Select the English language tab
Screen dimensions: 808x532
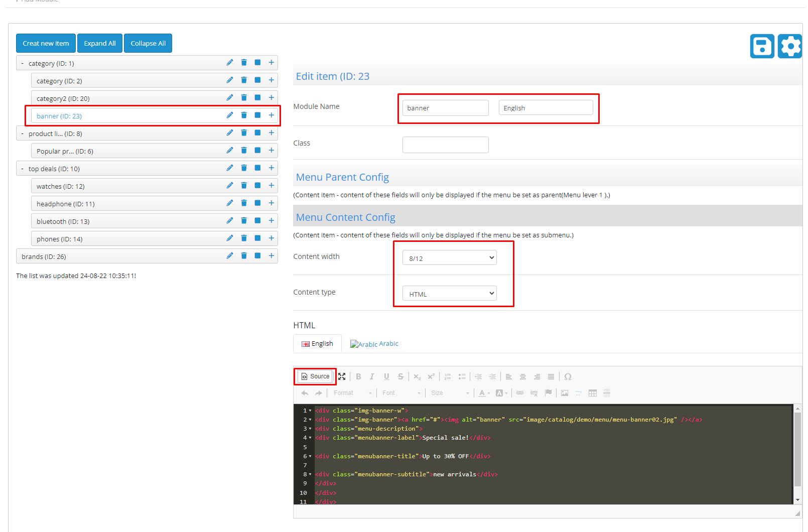pos(317,344)
